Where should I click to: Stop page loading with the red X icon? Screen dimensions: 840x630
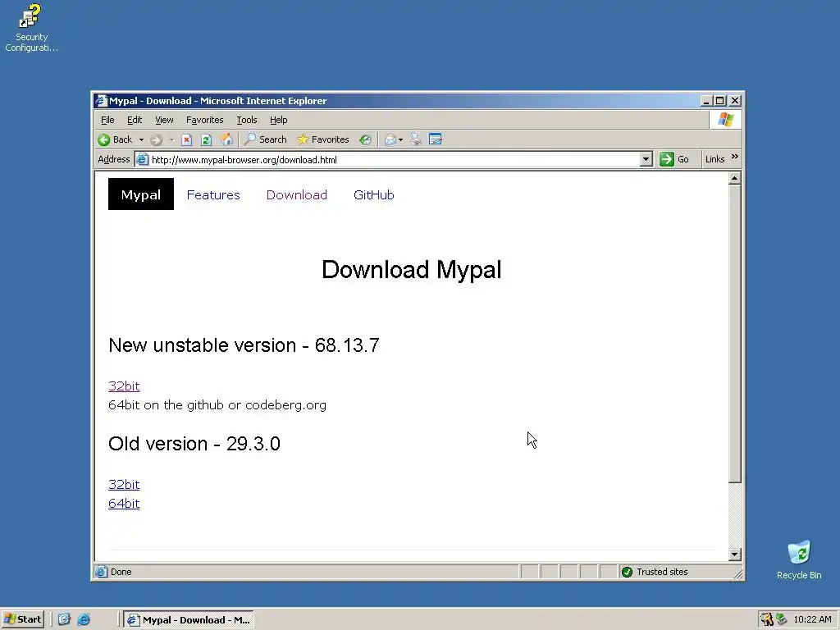pyautogui.click(x=186, y=139)
